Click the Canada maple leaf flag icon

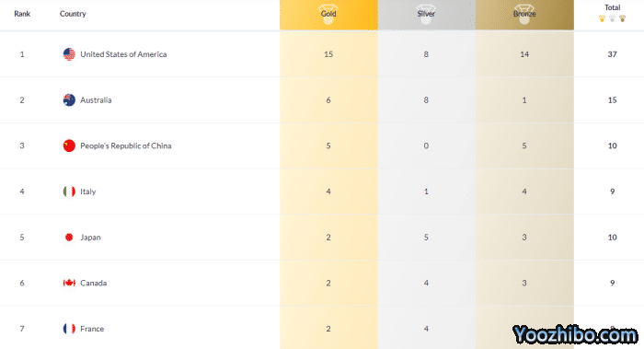pos(69,283)
